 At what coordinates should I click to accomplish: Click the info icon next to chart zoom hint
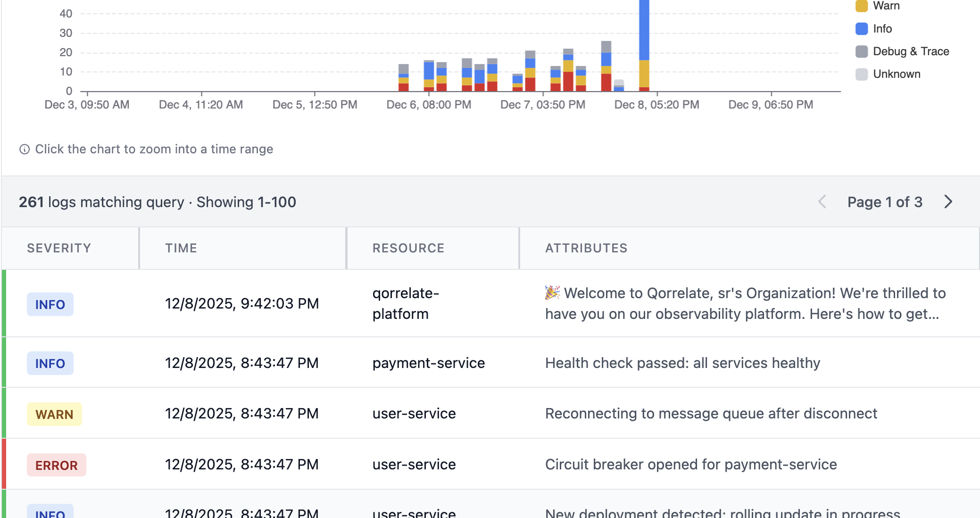coord(25,149)
